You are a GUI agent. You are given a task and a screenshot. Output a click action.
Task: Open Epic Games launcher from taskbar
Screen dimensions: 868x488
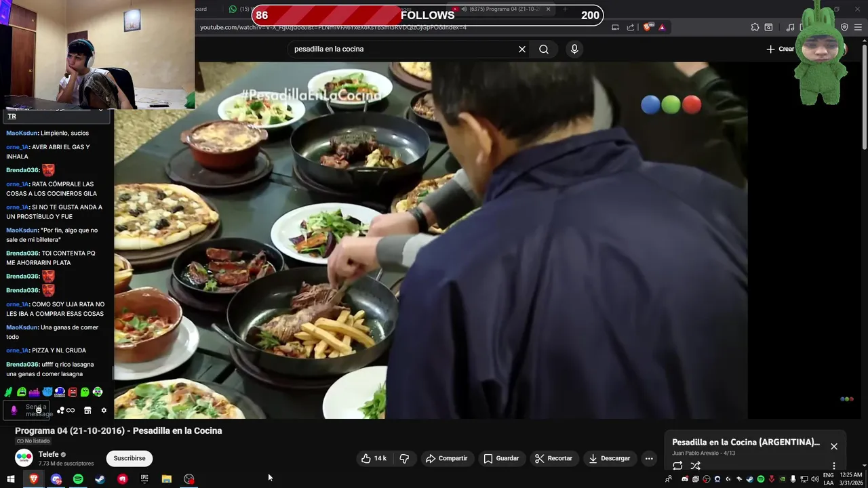pos(144,479)
